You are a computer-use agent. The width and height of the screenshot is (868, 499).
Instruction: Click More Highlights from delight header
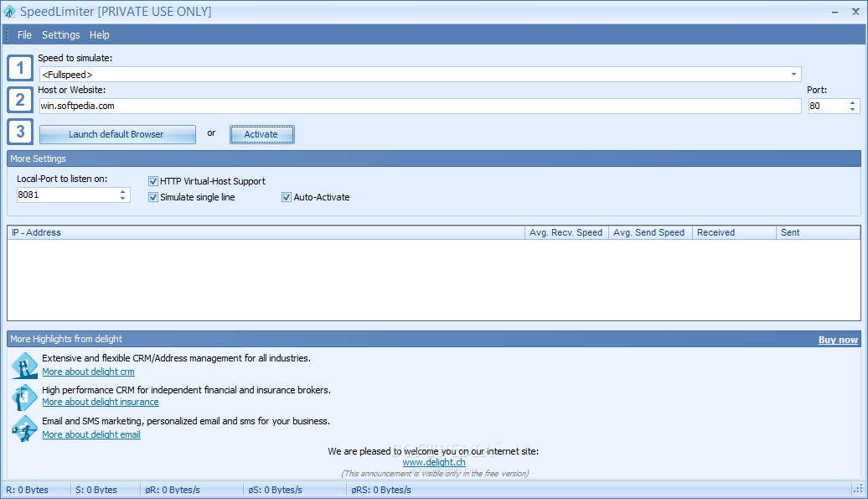pos(434,339)
